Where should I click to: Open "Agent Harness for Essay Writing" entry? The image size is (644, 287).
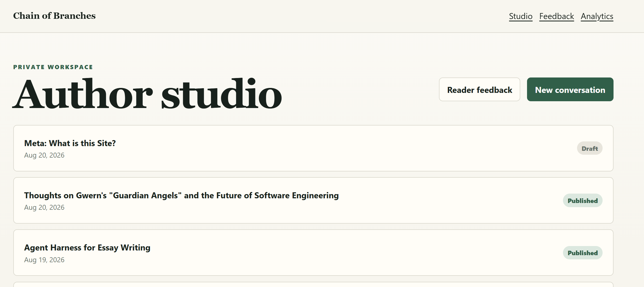point(313,253)
